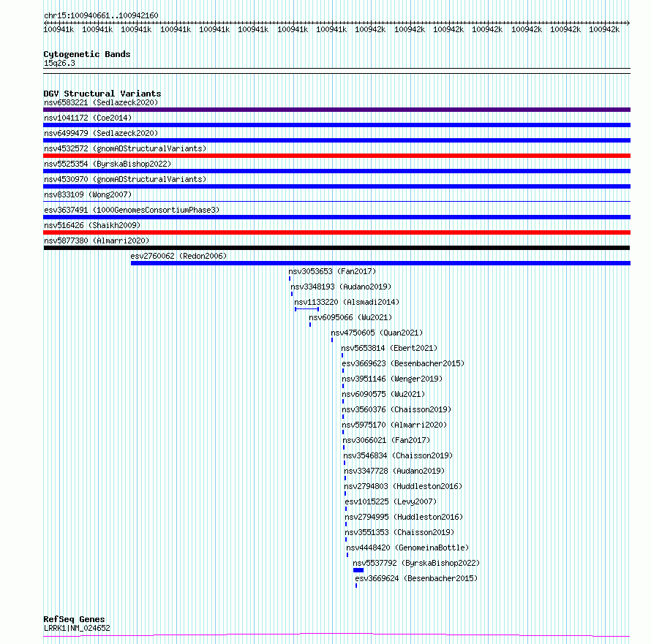Screen dimensions: 651x644
Task: Click the LRRK1|NM_024652 gene label
Action: pyautogui.click(x=77, y=628)
